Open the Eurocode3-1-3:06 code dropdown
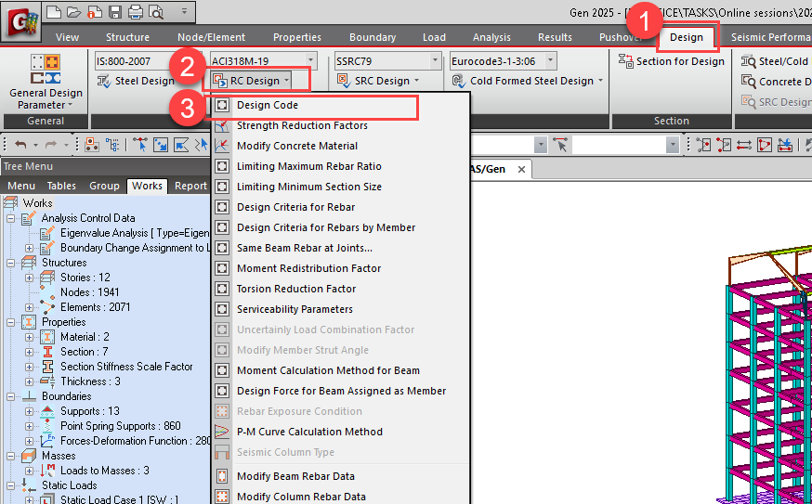The image size is (812, 504). point(551,61)
